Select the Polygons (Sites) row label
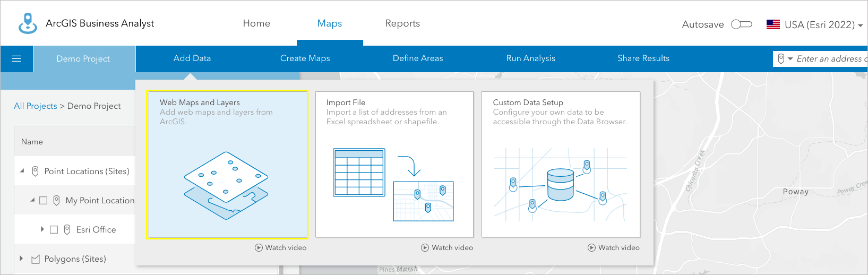 (x=75, y=259)
